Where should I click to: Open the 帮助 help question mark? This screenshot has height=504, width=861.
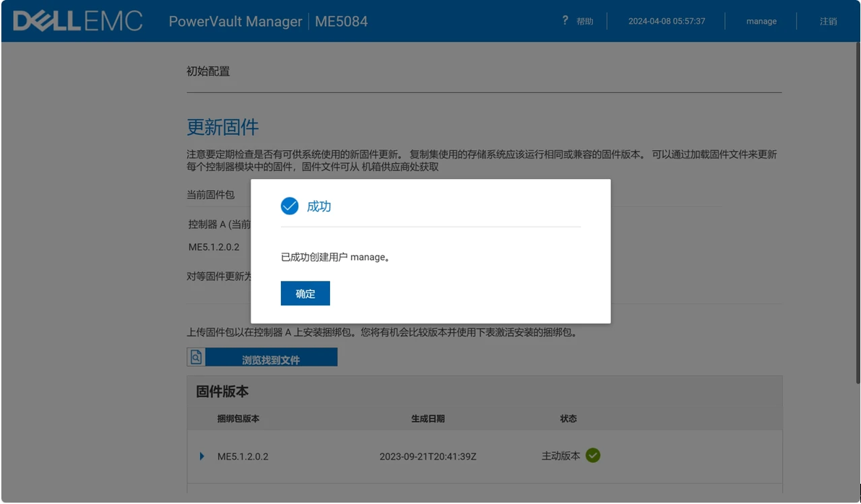(565, 20)
